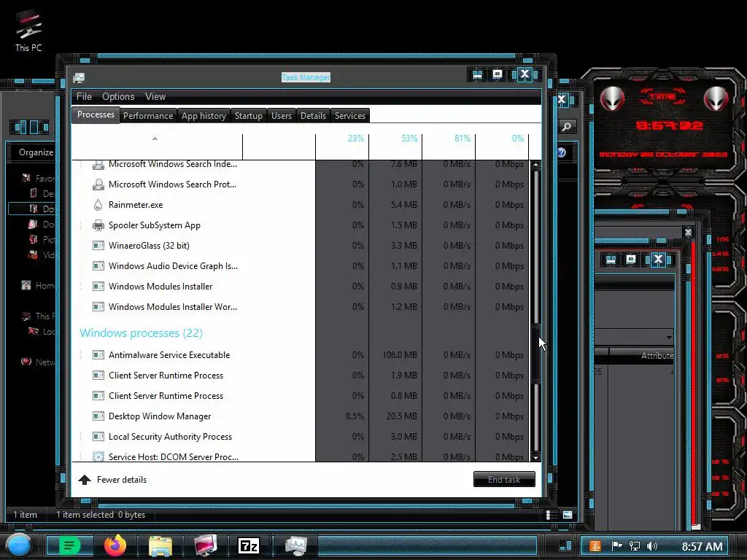Open 7-Zip from the taskbar
This screenshot has width=747, height=560.
pos(249,545)
